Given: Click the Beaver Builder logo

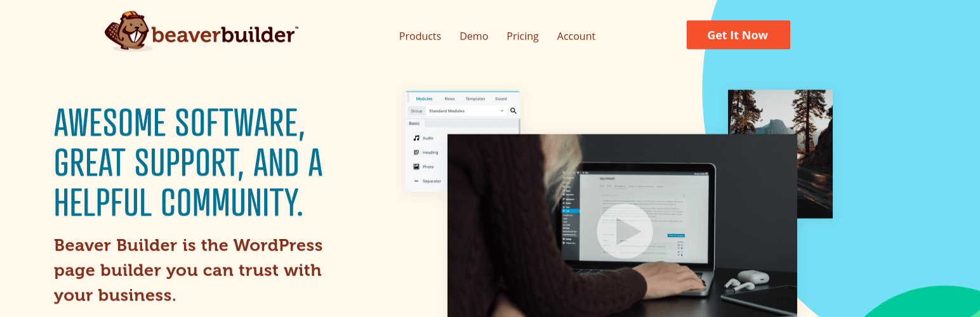Looking at the screenshot, I should click(202, 31).
